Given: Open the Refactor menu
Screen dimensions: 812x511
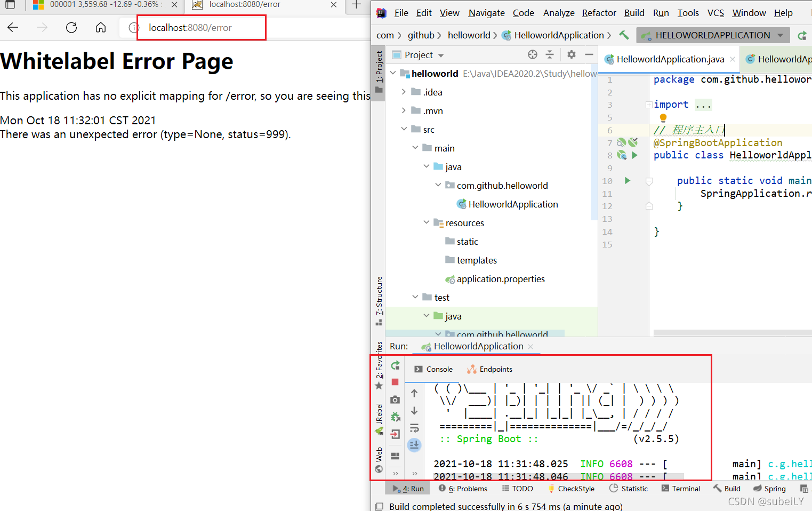Looking at the screenshot, I should [599, 13].
